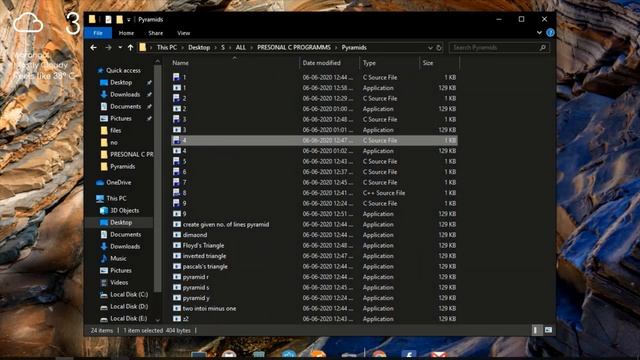Open 3D Objects under This PC

[x=124, y=211]
